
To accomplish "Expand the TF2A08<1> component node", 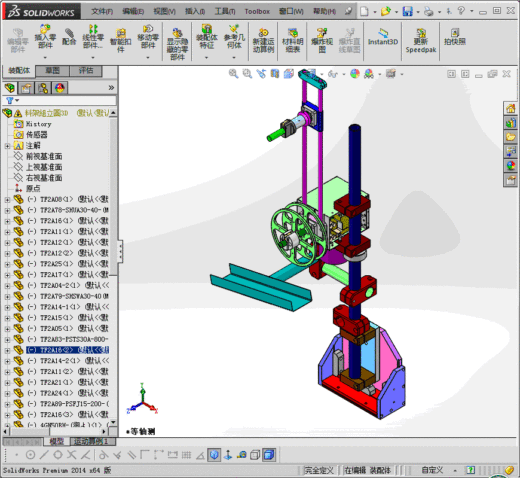I will (x=7, y=200).
